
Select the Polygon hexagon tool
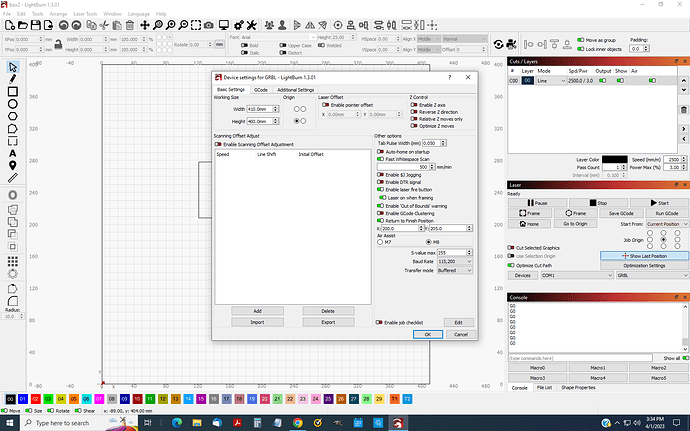(x=13, y=116)
